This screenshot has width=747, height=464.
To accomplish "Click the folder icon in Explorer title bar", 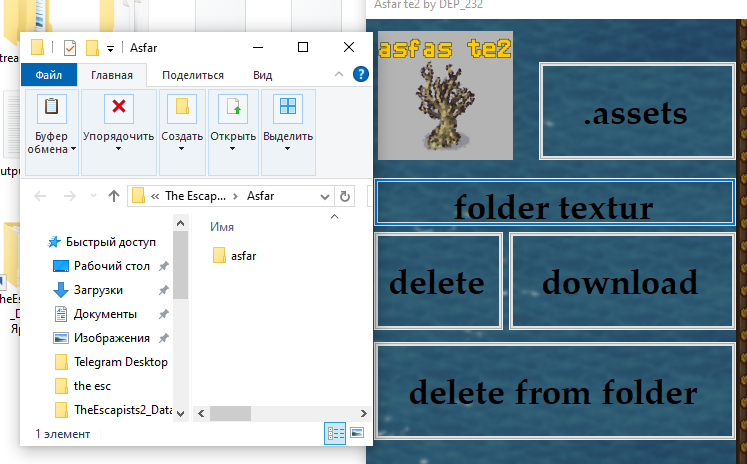I will pyautogui.click(x=37, y=48).
